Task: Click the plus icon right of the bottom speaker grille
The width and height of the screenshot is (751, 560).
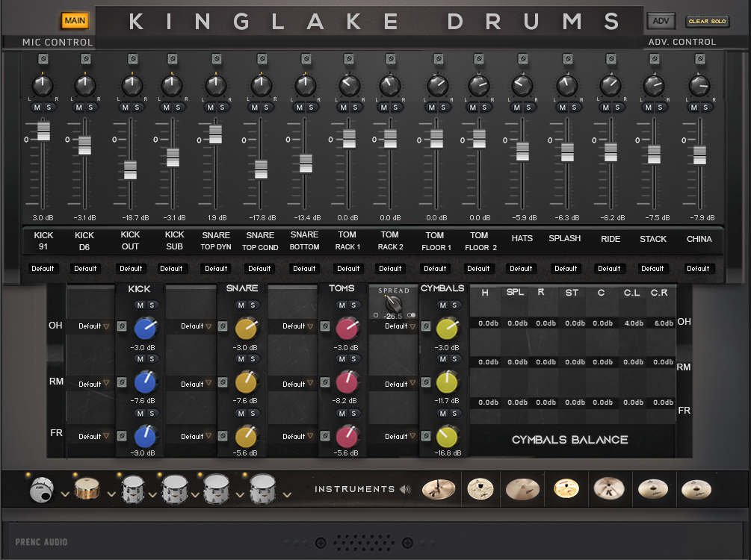Action: point(407,543)
